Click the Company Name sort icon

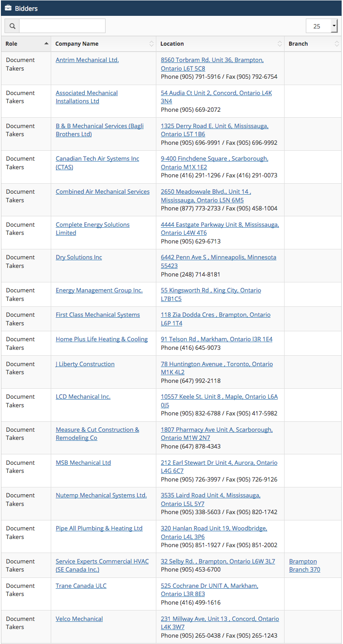(x=151, y=44)
